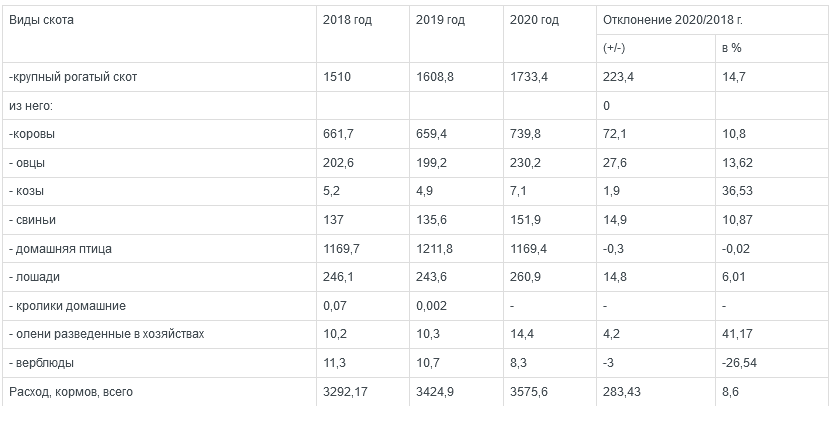Viewport: 831px width, 421px height.
Task: Click the 'козы' percent value 36,53
Action: click(x=737, y=191)
